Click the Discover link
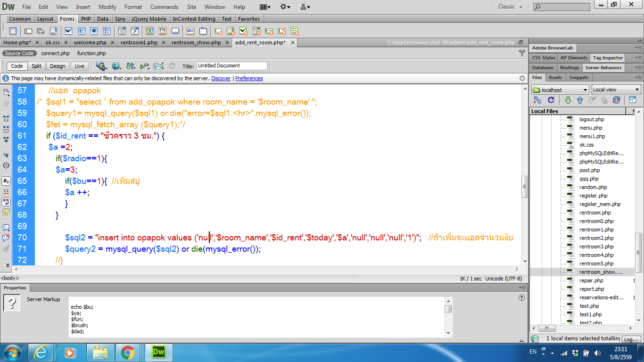The image size is (644, 362). point(221,78)
